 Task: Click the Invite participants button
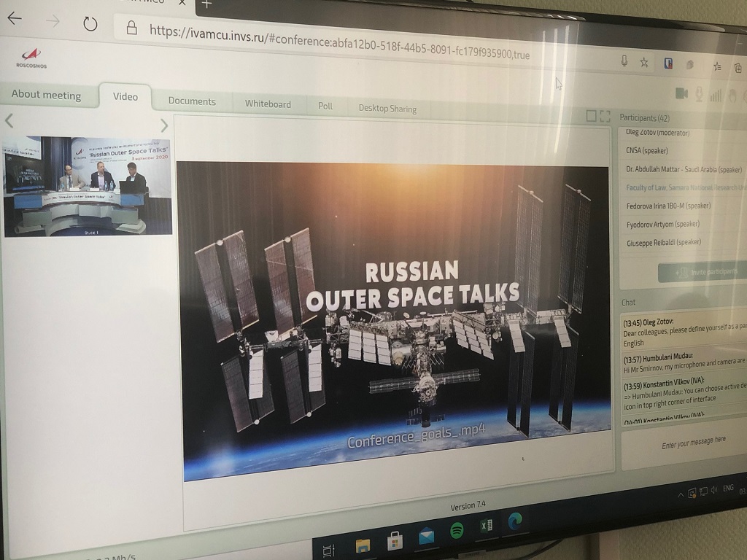click(703, 272)
